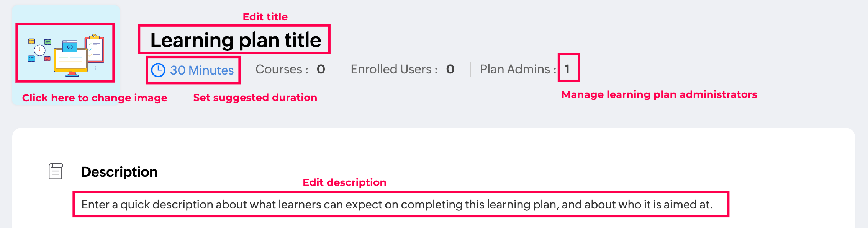This screenshot has width=868, height=228.
Task: Select the Enrolled Users count value 0
Action: 450,69
